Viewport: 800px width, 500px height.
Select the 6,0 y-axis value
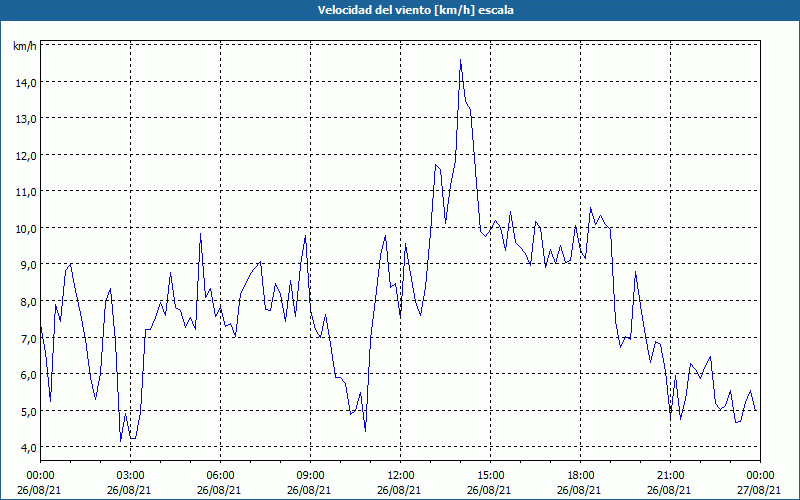point(28,374)
